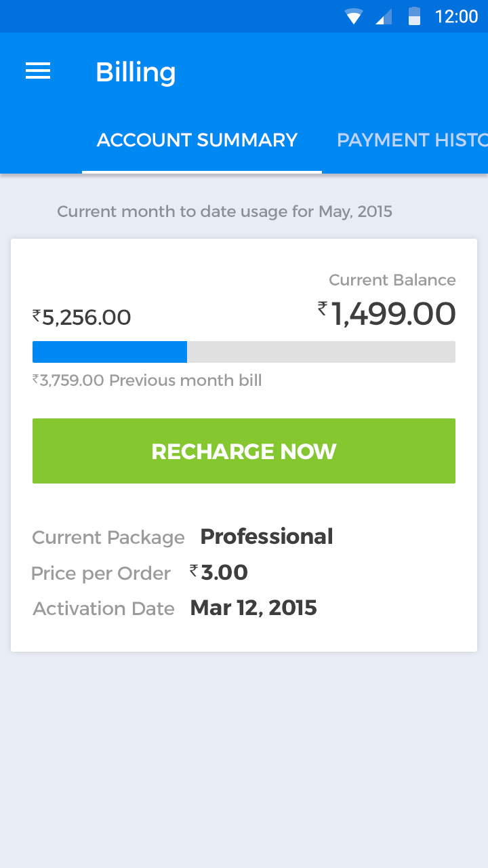Open the hamburger navigation menu

pyautogui.click(x=38, y=71)
